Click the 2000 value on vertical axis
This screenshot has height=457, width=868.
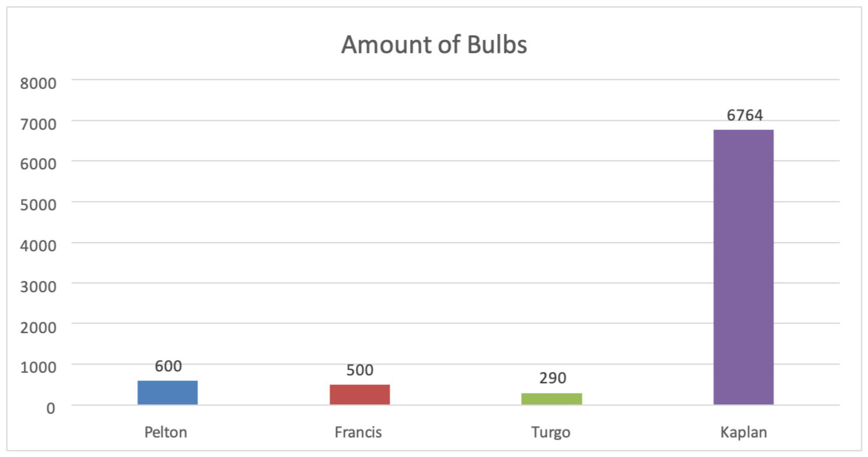pyautogui.click(x=38, y=327)
